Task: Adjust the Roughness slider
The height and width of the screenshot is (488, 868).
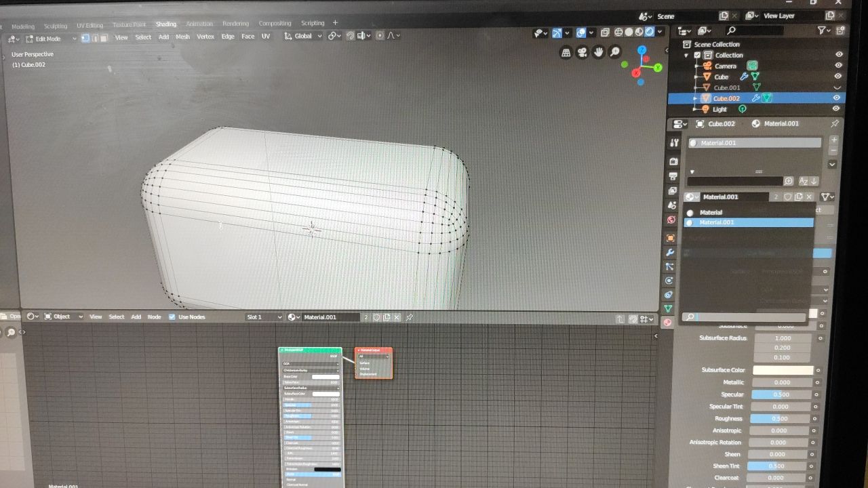Action: (779, 418)
